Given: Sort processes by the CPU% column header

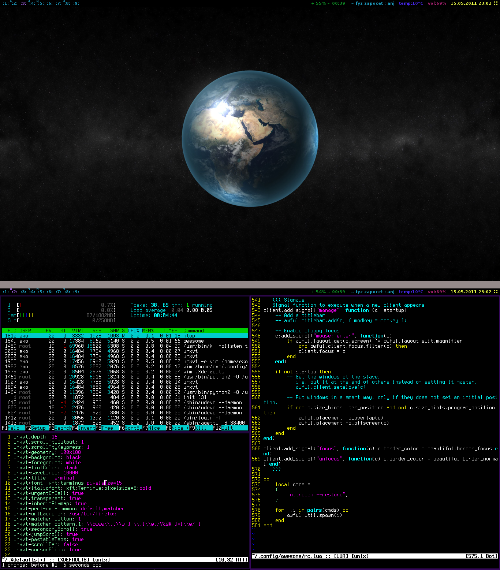Looking at the screenshot, I should 134,330.
